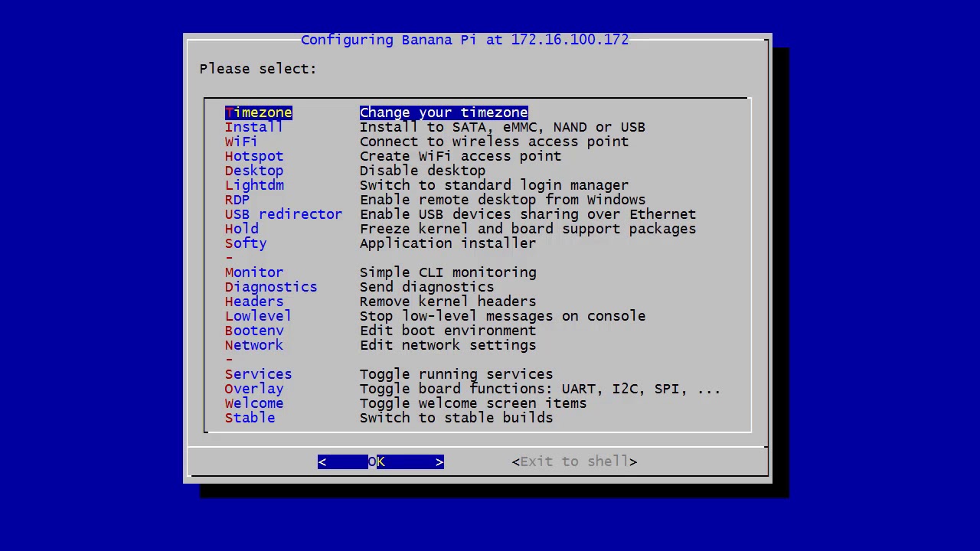
Task: Click 'Toggle welcome screen items' description
Action: click(x=473, y=403)
